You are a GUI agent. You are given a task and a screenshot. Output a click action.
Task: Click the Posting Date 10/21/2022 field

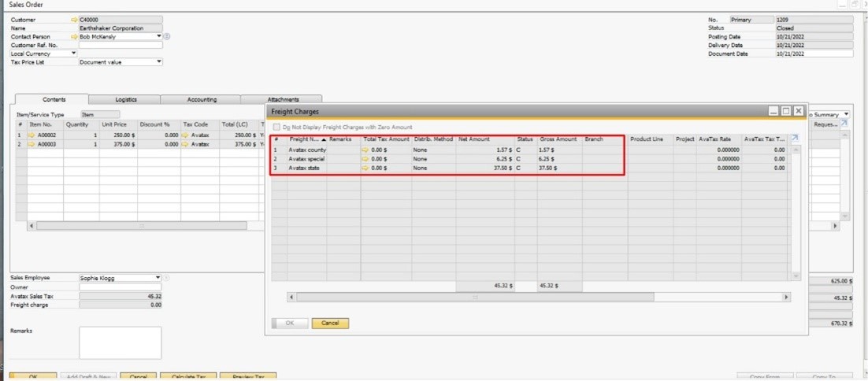point(814,36)
